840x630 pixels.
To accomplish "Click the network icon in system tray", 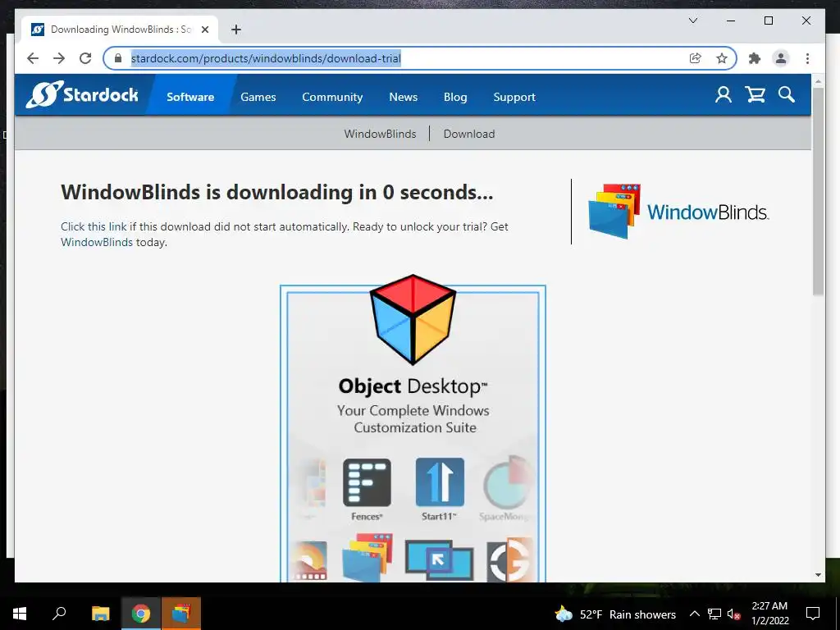I will (x=714, y=614).
